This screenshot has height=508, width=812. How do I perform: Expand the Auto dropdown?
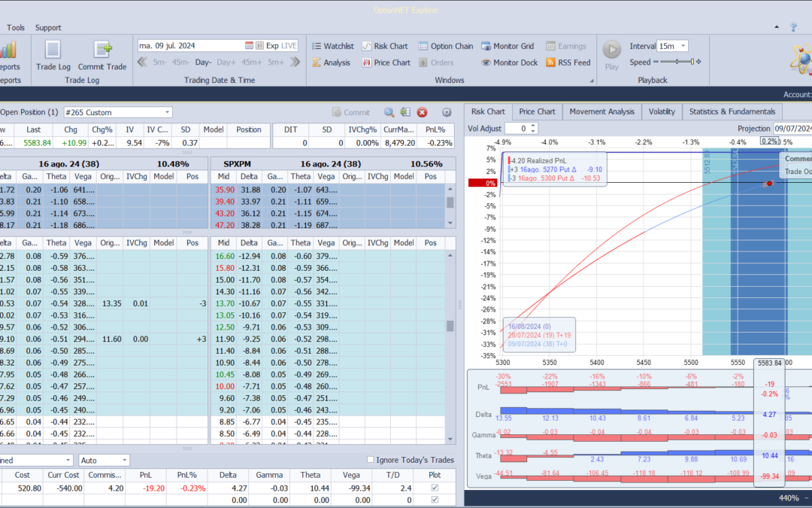(125, 460)
